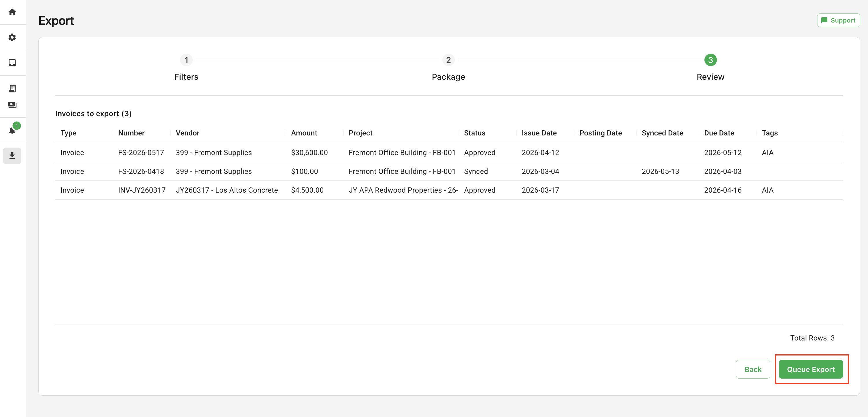Click issue date 2026-03-17
The image size is (868, 417).
pyautogui.click(x=540, y=190)
